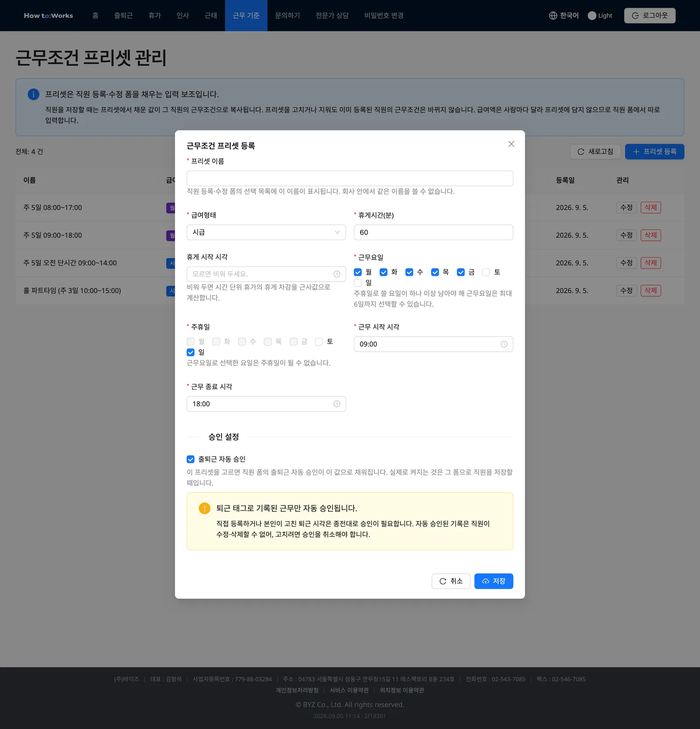
Task: Click the orange warning icon in the alert box
Action: [204, 508]
